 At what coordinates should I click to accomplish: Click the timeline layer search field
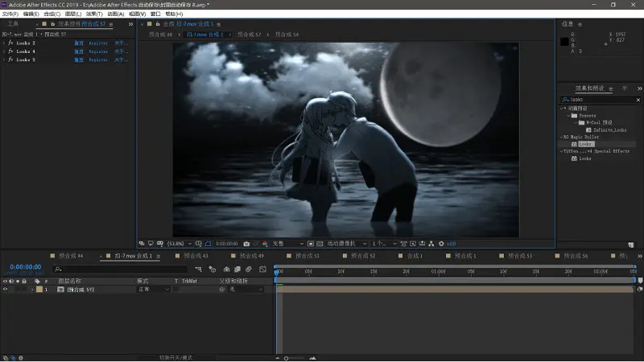pyautogui.click(x=121, y=269)
